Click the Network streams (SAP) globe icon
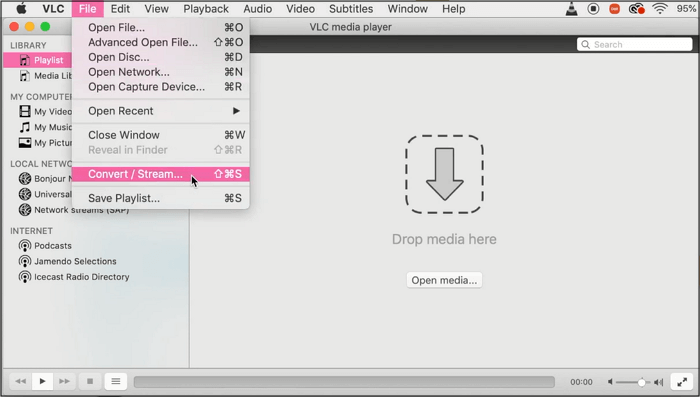This screenshot has width=700, height=397. tap(25, 209)
